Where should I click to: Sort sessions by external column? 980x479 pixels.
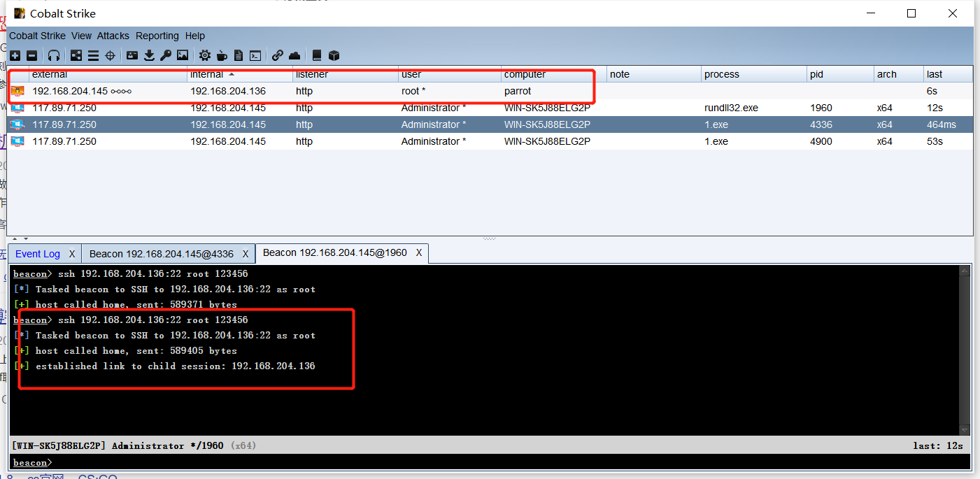[x=108, y=74]
